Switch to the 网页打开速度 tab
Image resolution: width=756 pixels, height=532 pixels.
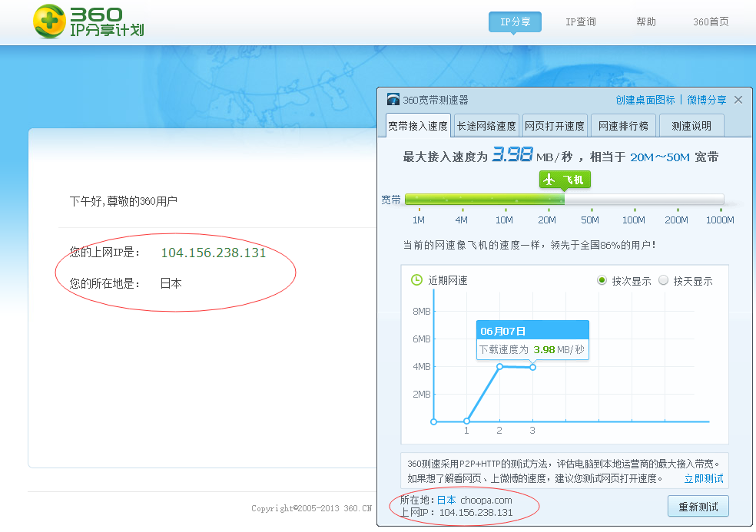tap(554, 126)
